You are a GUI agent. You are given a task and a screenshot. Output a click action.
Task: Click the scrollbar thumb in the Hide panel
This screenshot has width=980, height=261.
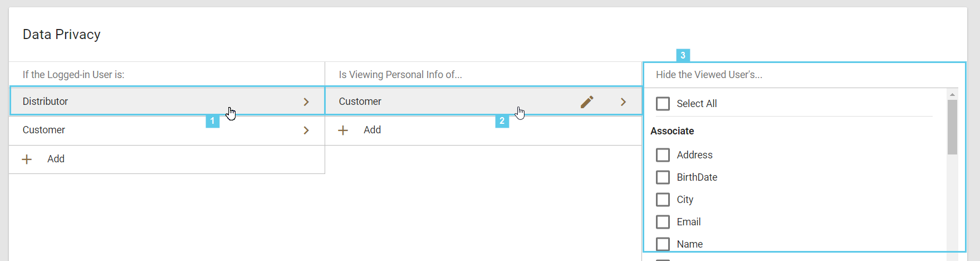952,127
